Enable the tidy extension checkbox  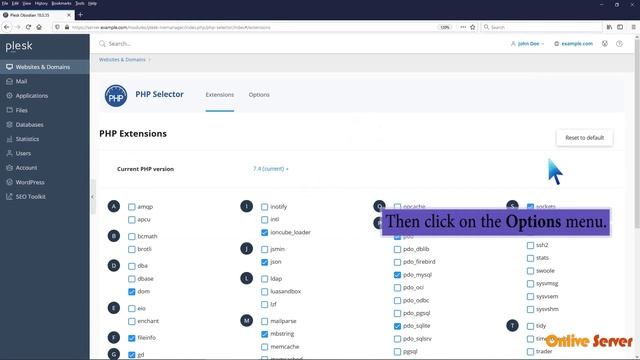point(530,326)
